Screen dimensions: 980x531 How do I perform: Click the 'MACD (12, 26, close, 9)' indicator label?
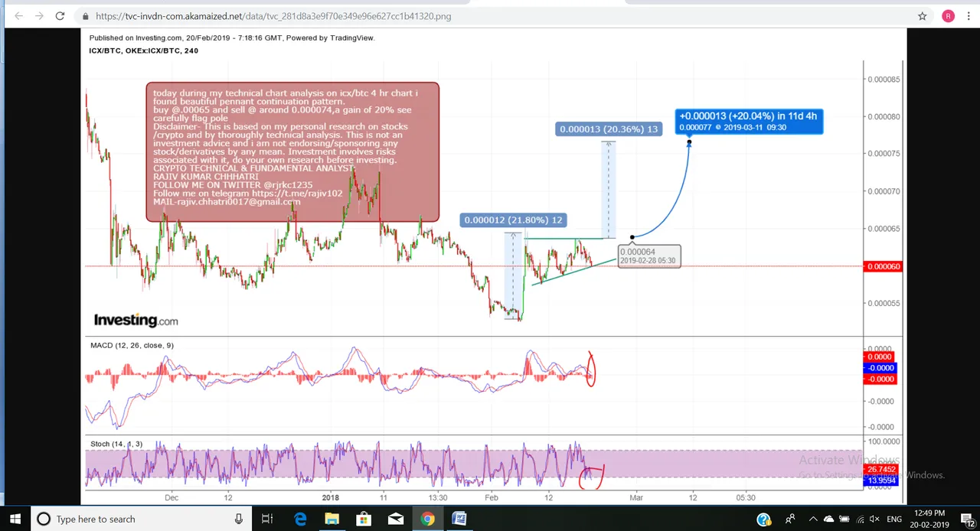[x=132, y=345]
